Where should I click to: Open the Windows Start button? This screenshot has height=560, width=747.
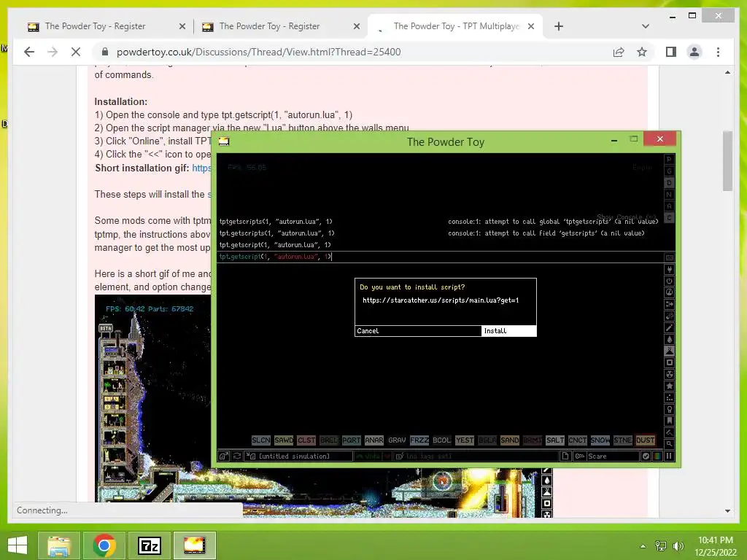coord(18,545)
